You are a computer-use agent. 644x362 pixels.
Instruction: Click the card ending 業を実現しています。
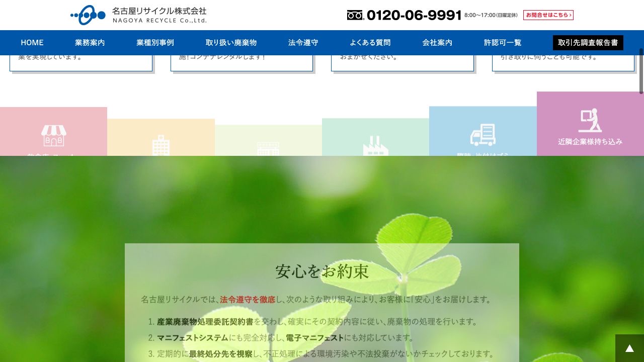[x=81, y=63]
